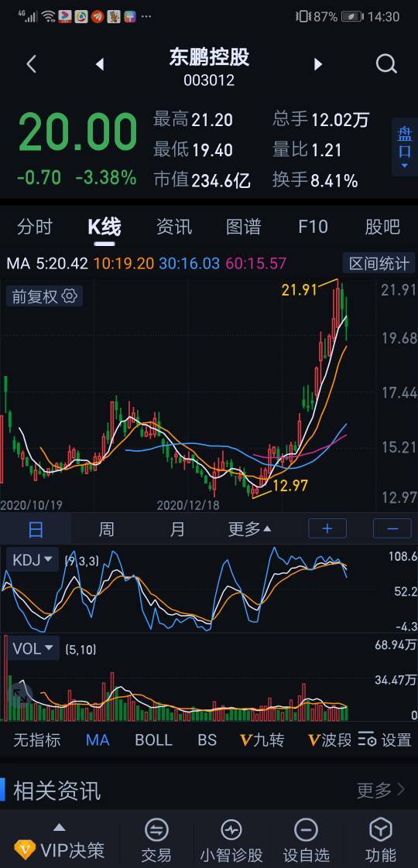
Task: Switch to the 分时 tab
Action: pyautogui.click(x=34, y=227)
